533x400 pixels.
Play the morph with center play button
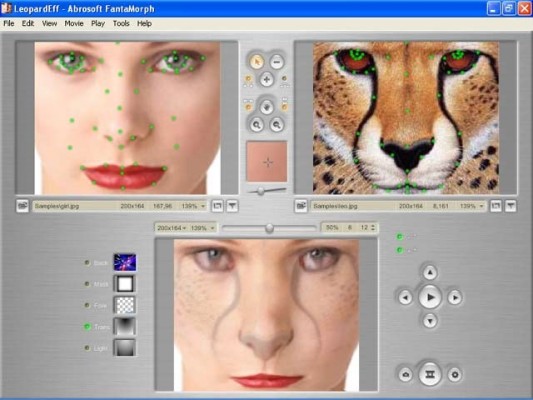(x=430, y=297)
